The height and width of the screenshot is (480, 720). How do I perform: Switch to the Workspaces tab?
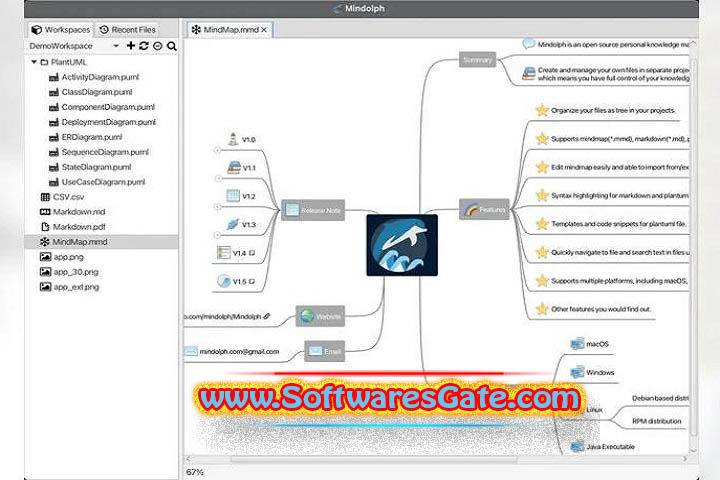(x=60, y=29)
